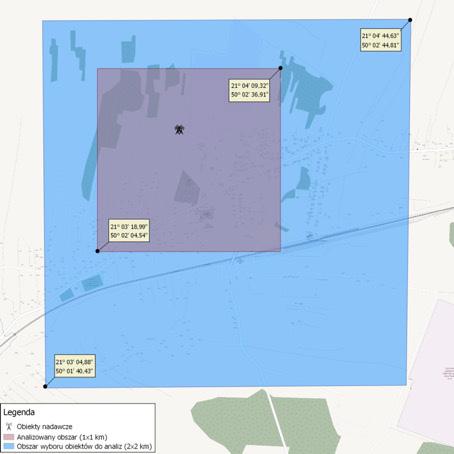This screenshot has width=454, height=454.
Task: Click the antenna icon in the legend
Action: tap(9, 426)
